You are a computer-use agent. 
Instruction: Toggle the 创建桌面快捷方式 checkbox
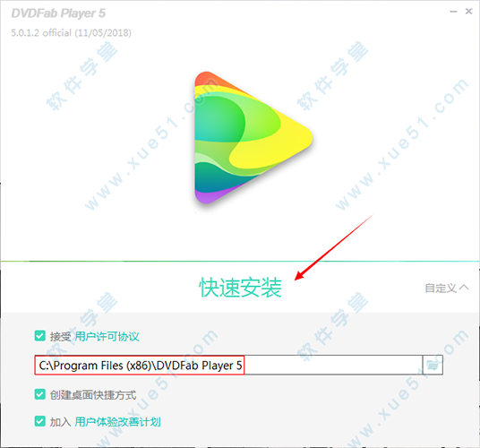click(40, 394)
